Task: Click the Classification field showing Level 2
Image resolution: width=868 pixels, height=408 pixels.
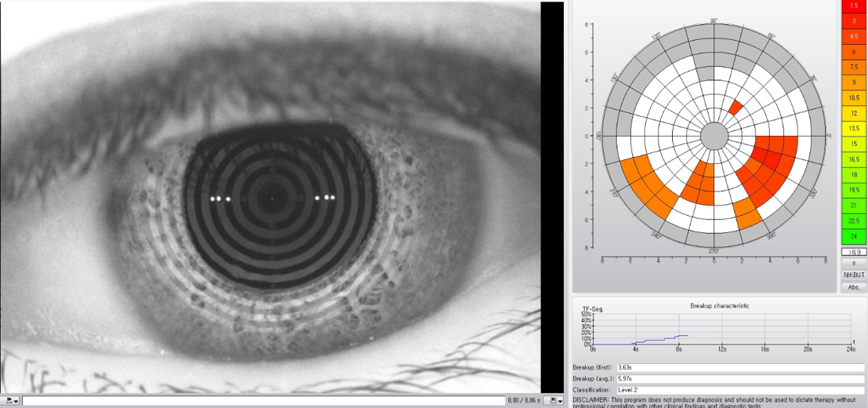Action: tap(740, 390)
